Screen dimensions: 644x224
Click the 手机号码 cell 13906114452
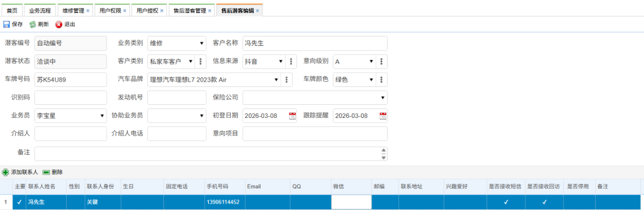coord(225,202)
